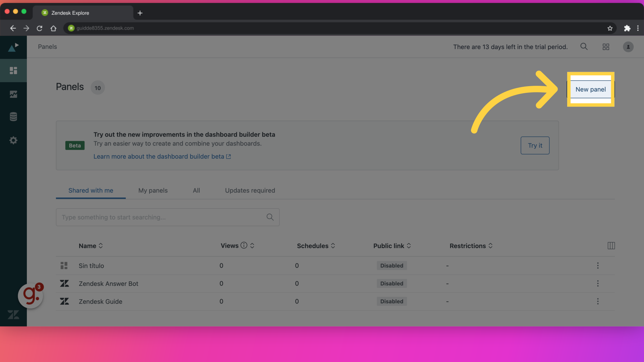644x362 pixels.
Task: Switch to the My panels tab
Action: click(x=153, y=190)
